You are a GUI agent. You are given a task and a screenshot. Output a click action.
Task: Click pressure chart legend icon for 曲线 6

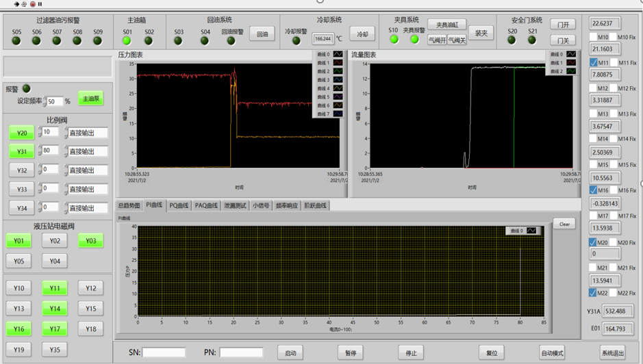(x=338, y=105)
